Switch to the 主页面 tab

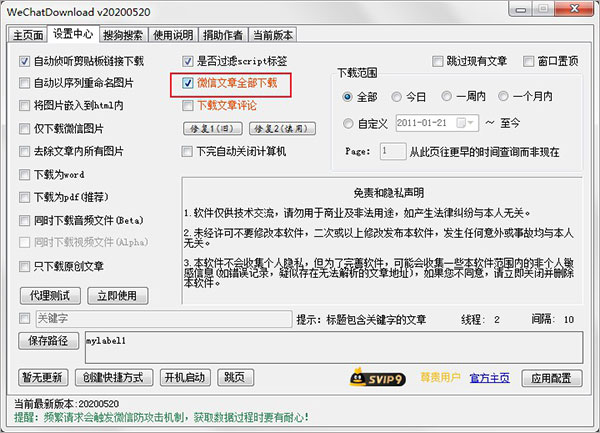(x=28, y=35)
